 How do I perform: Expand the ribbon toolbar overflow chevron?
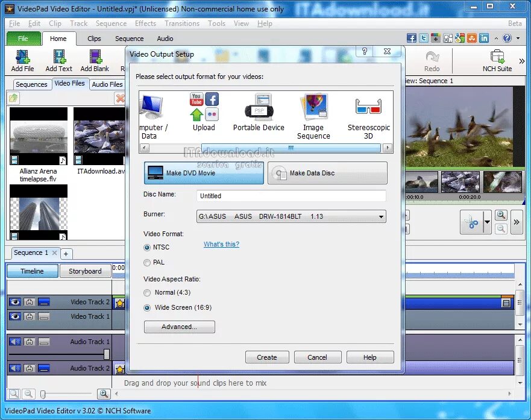522,61
